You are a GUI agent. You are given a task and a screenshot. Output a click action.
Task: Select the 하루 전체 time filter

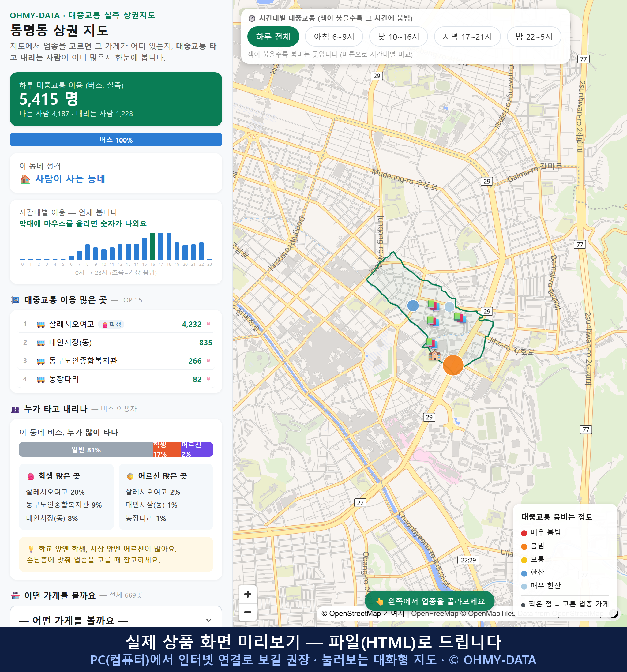273,36
